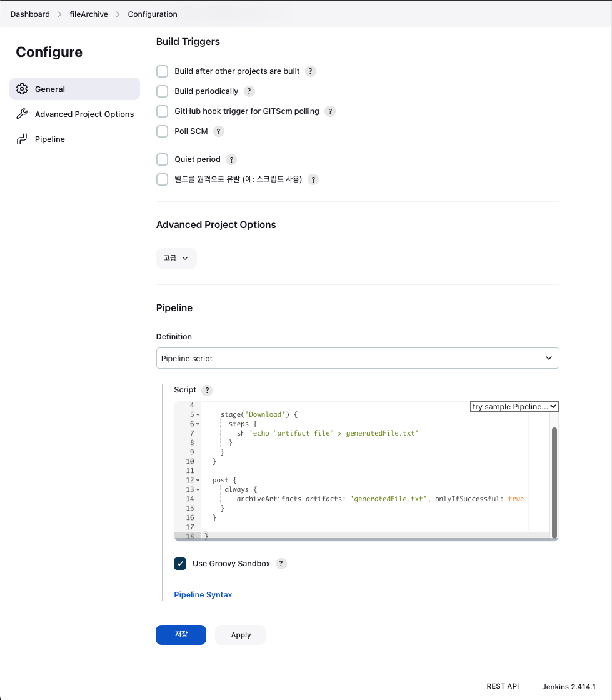
Task: Click breadcrumb arrow after fileArchive
Action: click(x=118, y=14)
